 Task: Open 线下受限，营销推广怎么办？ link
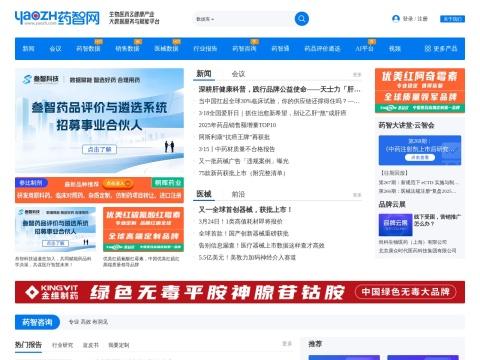438,220
